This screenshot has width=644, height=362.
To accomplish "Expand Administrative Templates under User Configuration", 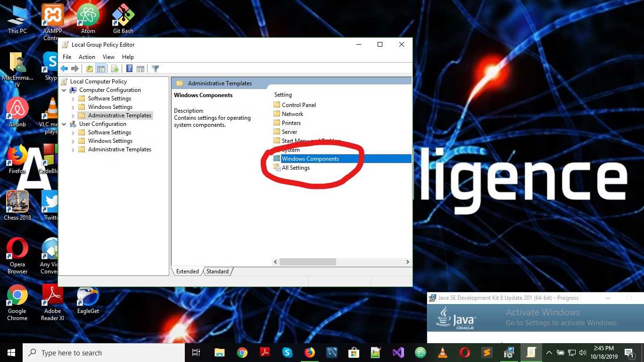I will 73,149.
